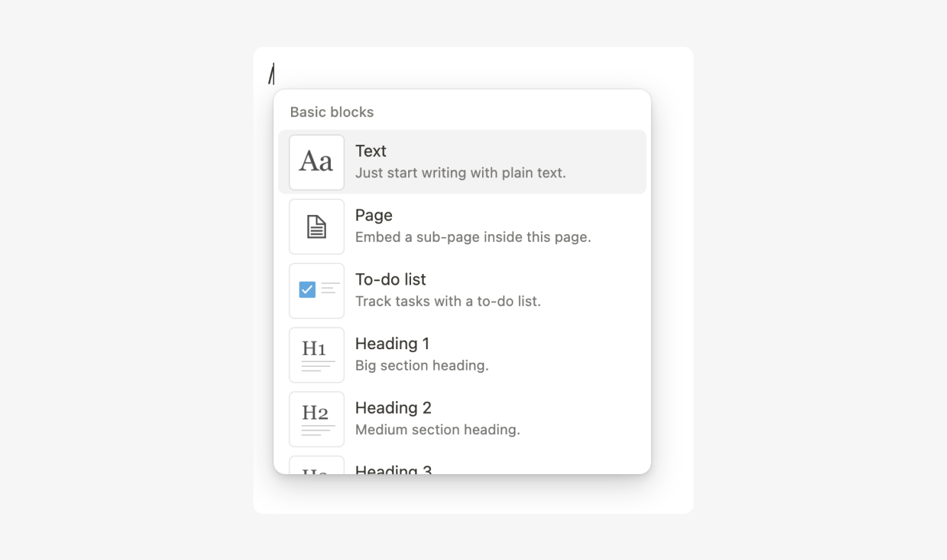947x560 pixels.
Task: Click 'Medium section heading.' description
Action: 437,429
